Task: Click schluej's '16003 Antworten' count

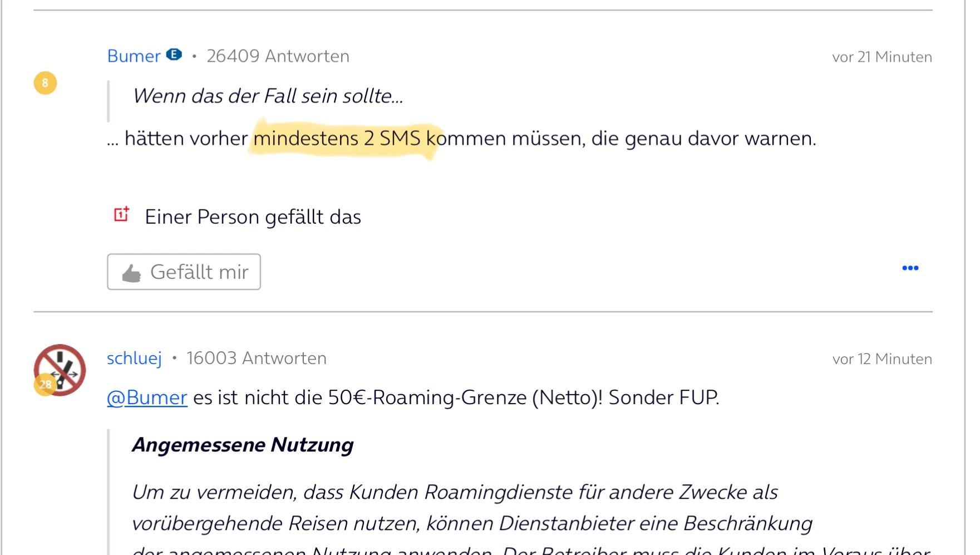Action: point(256,358)
